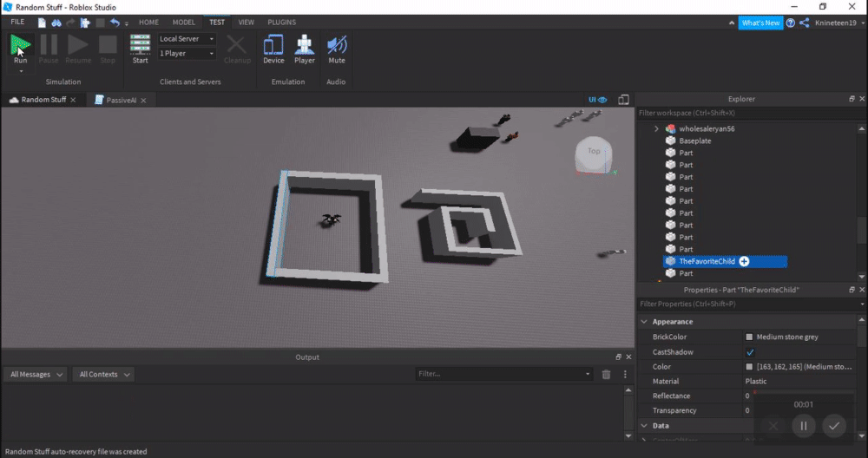Close the PassiveAI tab
The image size is (868, 458).
(x=143, y=100)
